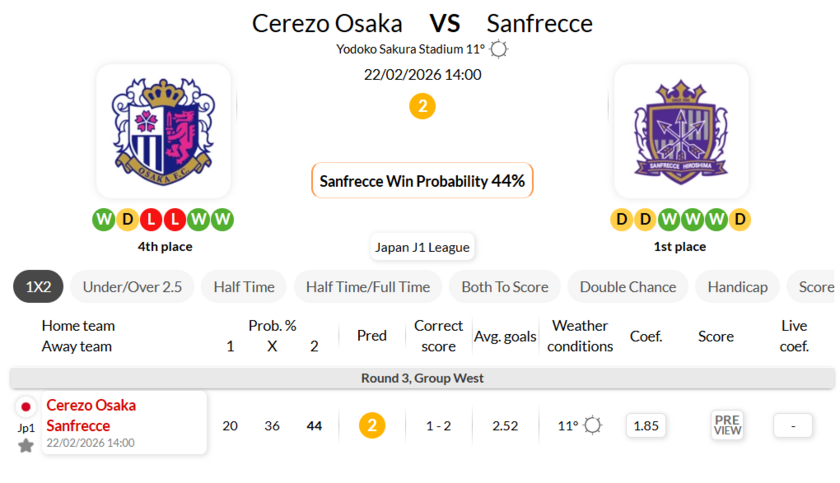Image resolution: width=840 pixels, height=483 pixels.
Task: Switch to the Double Chance tab
Action: coord(628,287)
